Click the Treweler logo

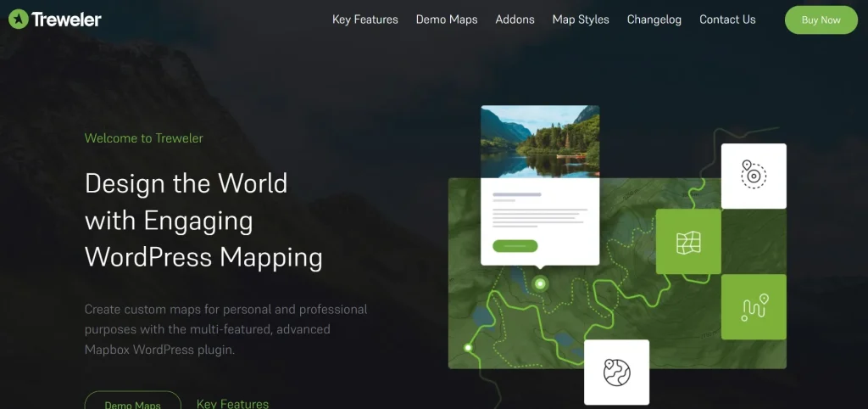55,20
